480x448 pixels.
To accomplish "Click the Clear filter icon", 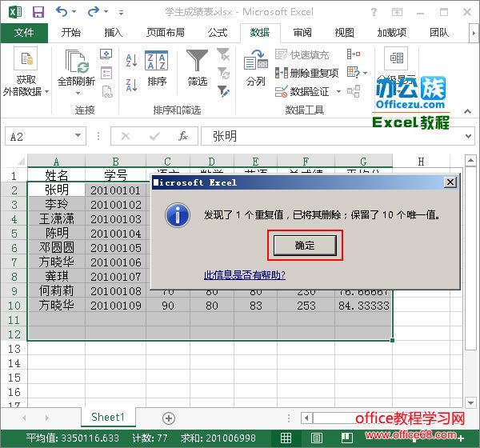I will pyautogui.click(x=223, y=54).
